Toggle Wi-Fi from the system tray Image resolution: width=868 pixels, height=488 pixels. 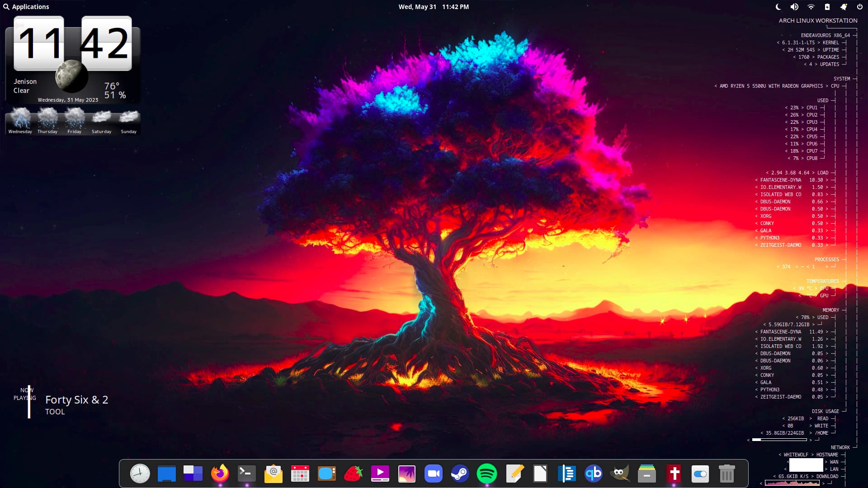tap(810, 7)
